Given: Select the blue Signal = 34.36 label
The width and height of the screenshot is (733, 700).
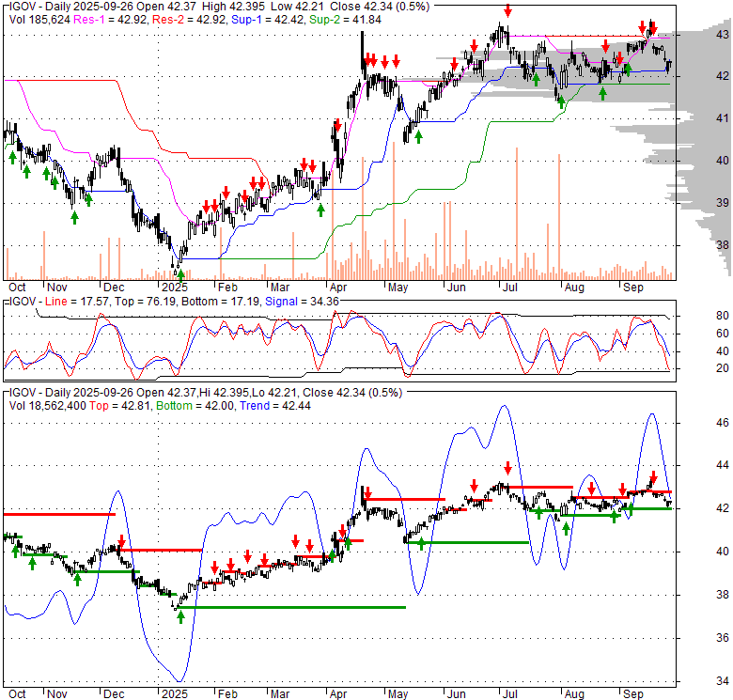Looking at the screenshot, I should click(302, 302).
